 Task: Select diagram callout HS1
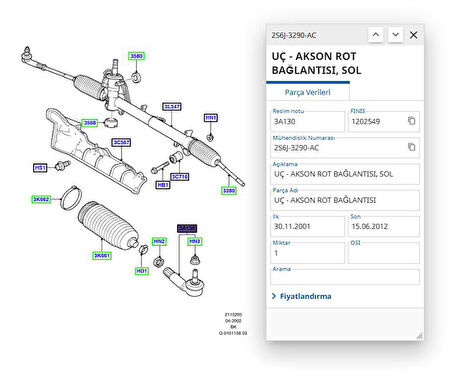[40, 168]
